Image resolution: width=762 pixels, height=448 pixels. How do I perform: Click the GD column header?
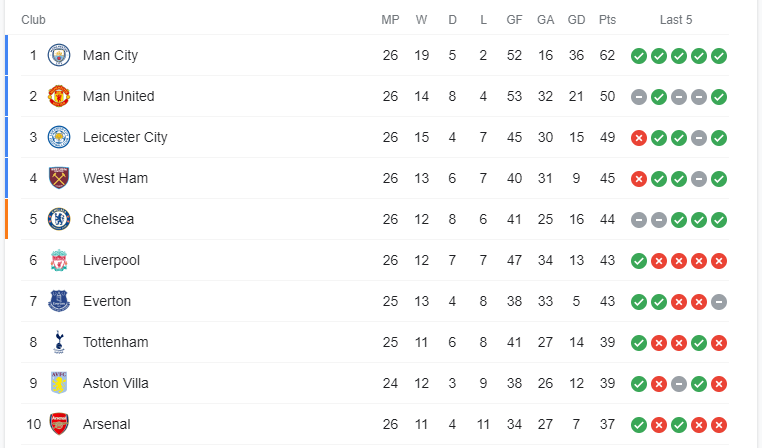[576, 20]
